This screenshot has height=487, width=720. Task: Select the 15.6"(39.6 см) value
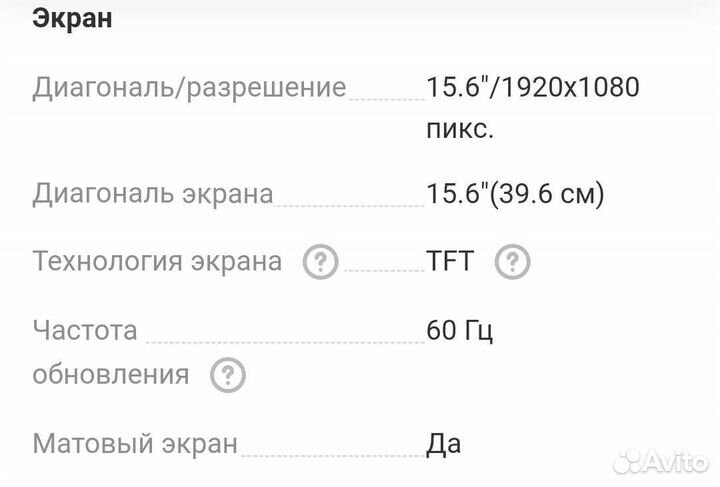[516, 193]
